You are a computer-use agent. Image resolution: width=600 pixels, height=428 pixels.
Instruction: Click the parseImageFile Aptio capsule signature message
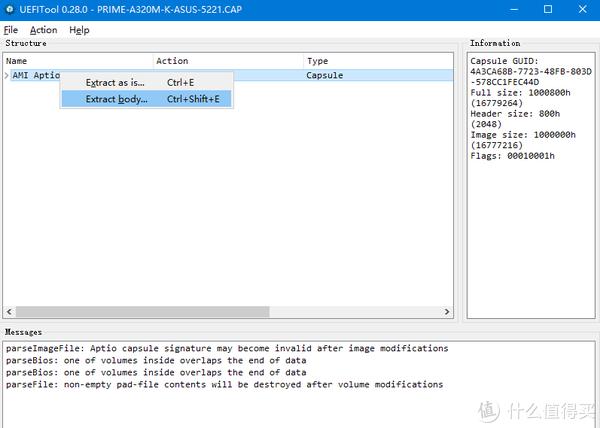pos(227,348)
